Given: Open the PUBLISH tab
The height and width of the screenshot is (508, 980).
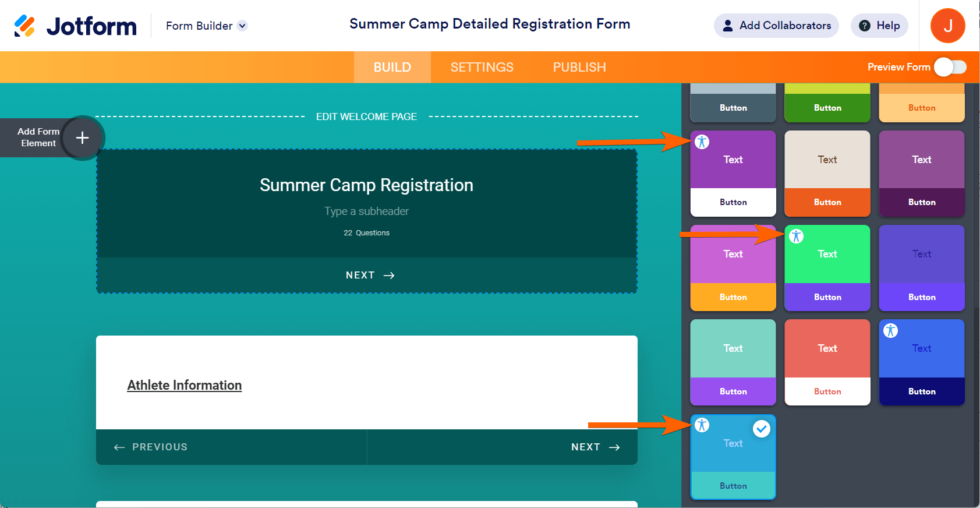Looking at the screenshot, I should pyautogui.click(x=579, y=67).
